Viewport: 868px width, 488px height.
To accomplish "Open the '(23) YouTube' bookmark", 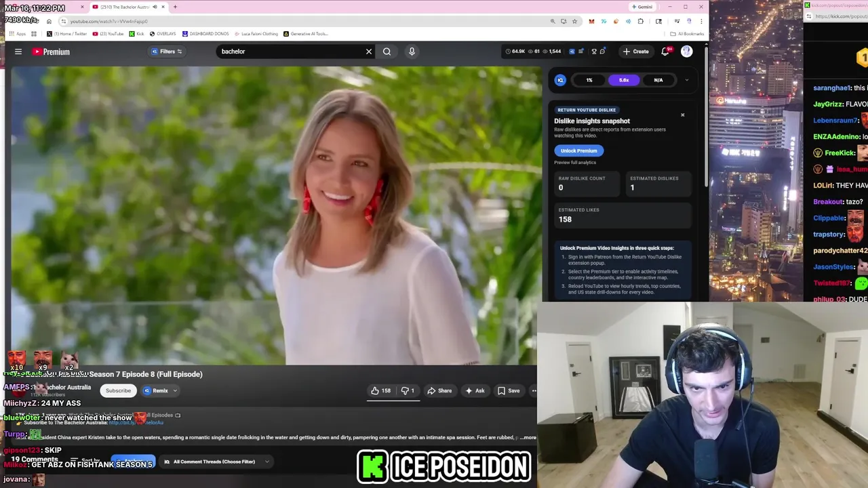I will (109, 34).
